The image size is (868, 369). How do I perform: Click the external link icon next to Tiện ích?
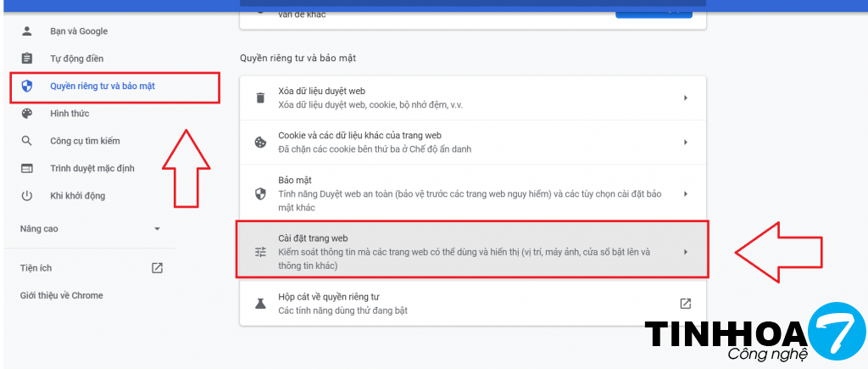tap(157, 268)
